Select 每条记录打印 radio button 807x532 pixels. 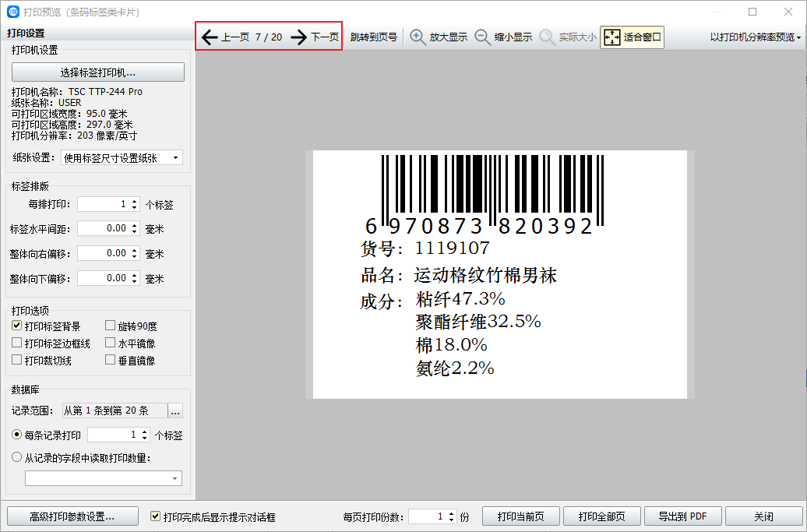tap(17, 435)
